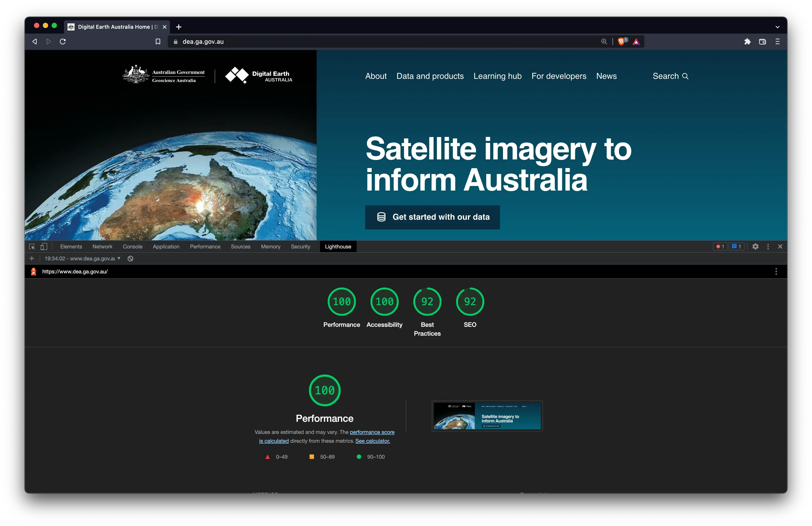Expand the Lighthouse report selector dropdown
812x526 pixels.
click(119, 258)
